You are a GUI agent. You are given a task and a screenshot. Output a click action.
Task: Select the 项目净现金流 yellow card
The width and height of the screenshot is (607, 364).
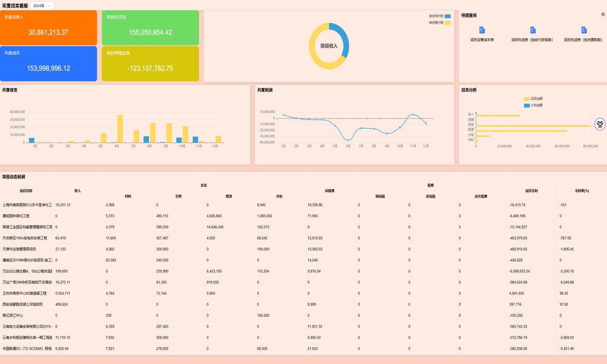pos(151,64)
